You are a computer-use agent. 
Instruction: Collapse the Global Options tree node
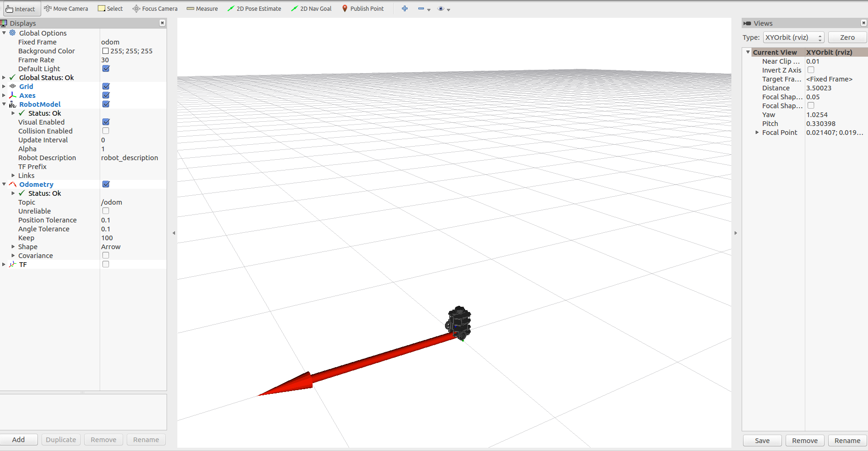(x=4, y=33)
